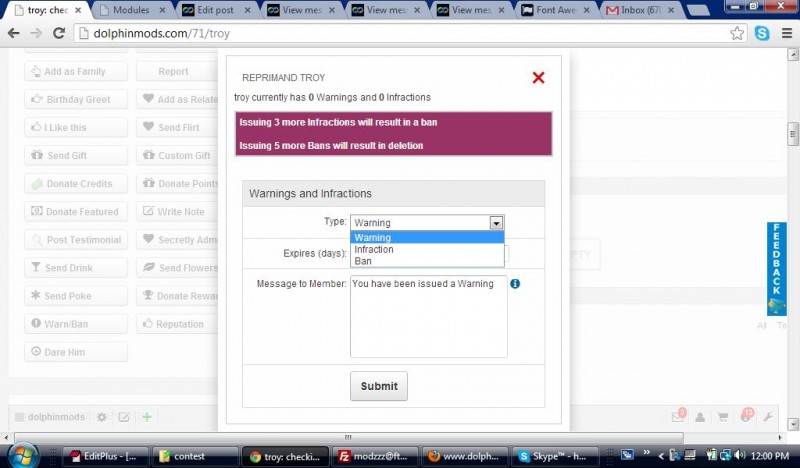Open EditPlus from the taskbar
800x468 pixels.
point(105,456)
